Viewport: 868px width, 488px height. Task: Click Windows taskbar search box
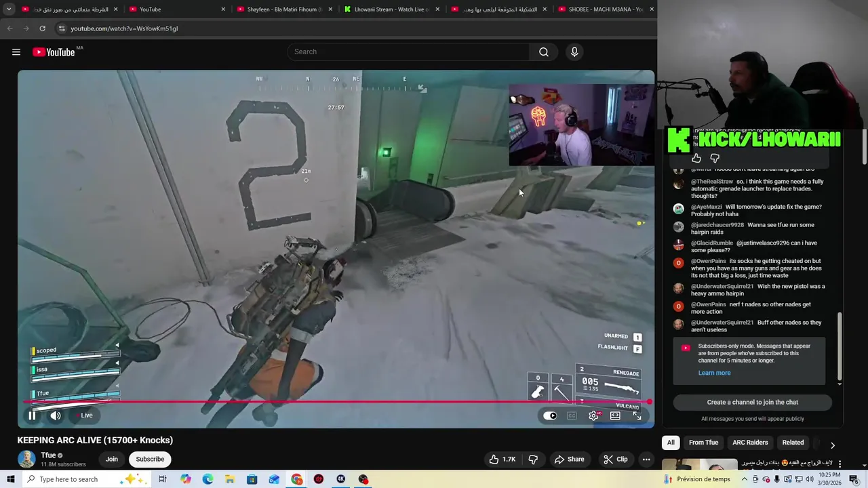click(x=87, y=479)
